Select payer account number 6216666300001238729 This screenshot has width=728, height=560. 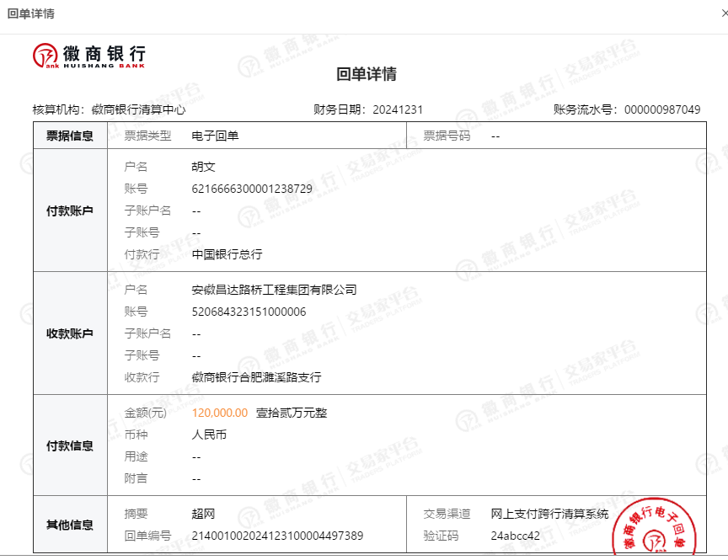[252, 189]
